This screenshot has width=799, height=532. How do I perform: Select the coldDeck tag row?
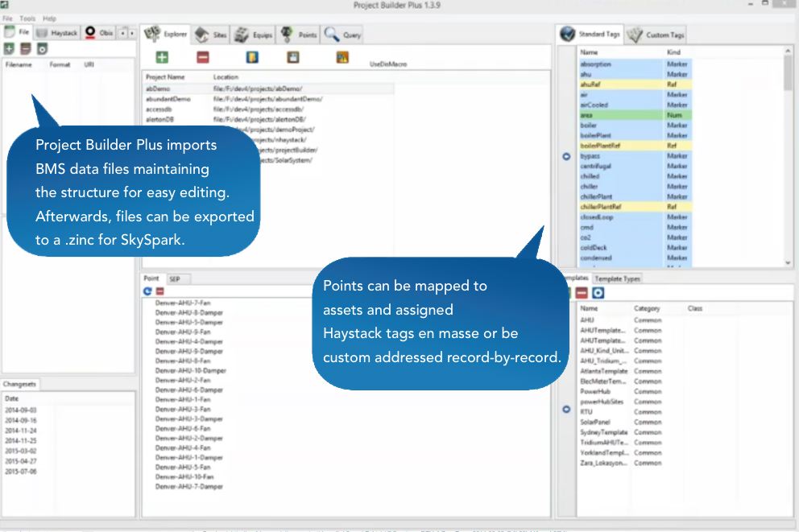[635, 247]
